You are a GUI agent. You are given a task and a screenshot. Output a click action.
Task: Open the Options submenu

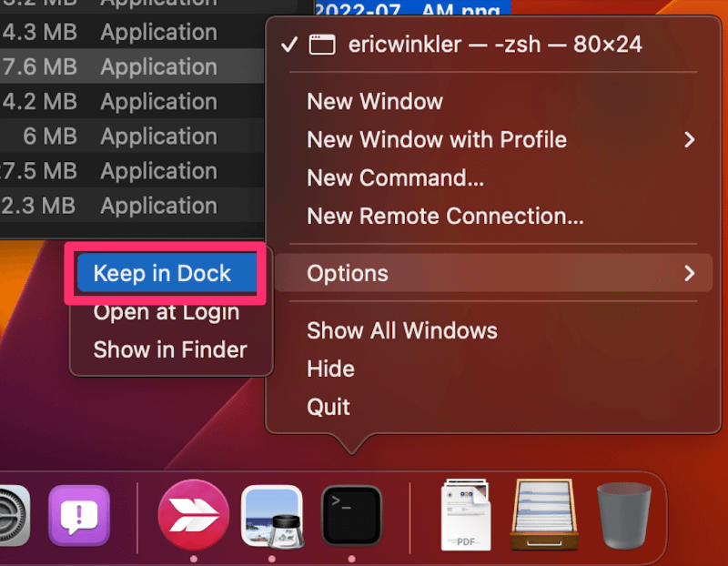pos(493,273)
